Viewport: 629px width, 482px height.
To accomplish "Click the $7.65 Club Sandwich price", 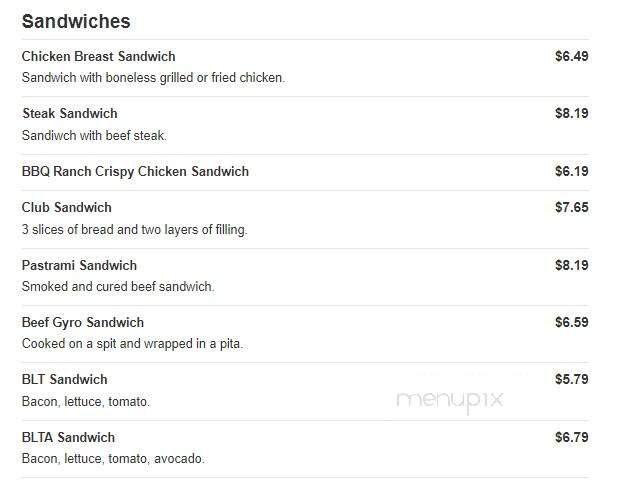I will coord(571,207).
